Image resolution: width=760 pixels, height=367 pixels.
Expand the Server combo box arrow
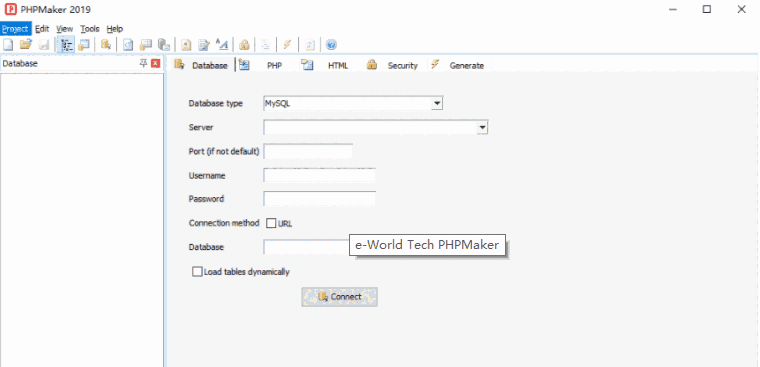click(x=482, y=128)
